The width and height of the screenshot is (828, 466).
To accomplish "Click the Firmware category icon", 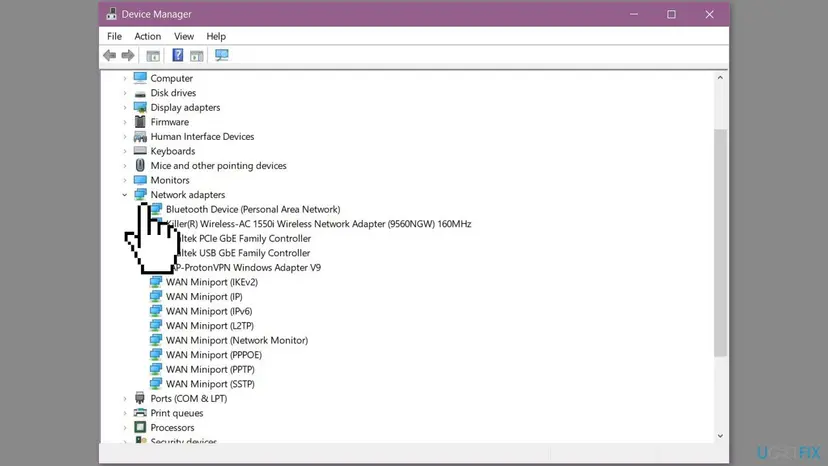I will [140, 122].
